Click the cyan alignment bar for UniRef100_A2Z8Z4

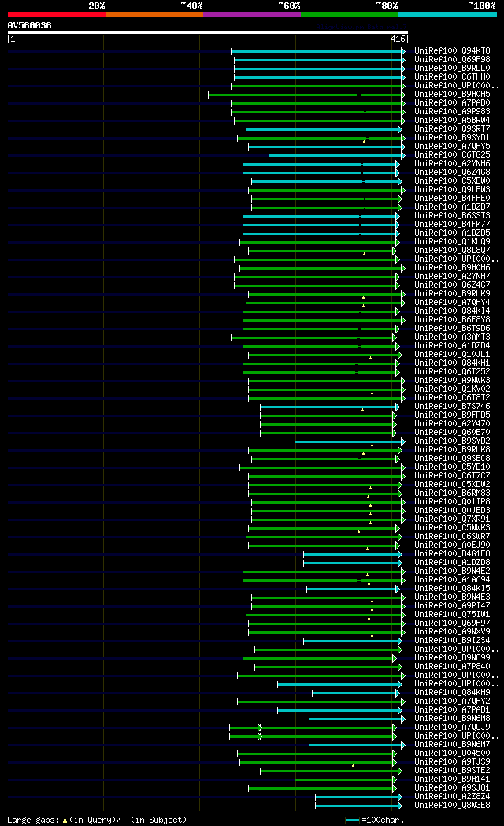[x=359, y=797]
